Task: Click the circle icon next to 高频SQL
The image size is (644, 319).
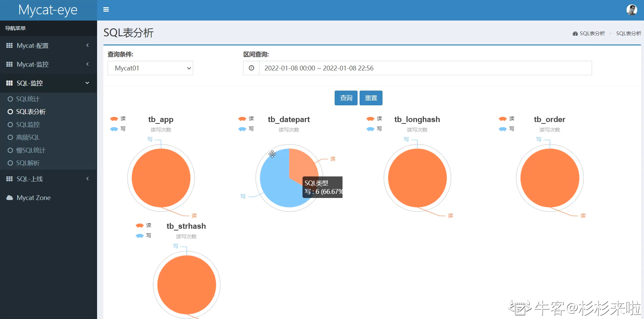Action: (10, 137)
